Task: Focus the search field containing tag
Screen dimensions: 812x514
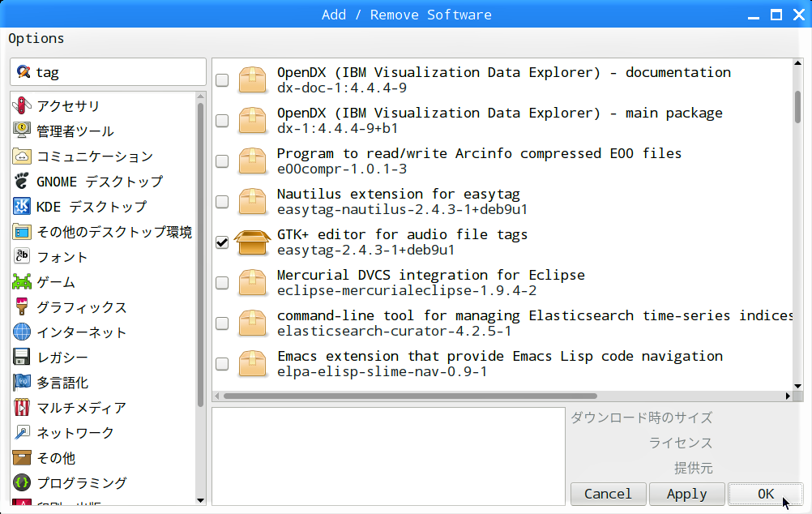Action: tap(109, 71)
